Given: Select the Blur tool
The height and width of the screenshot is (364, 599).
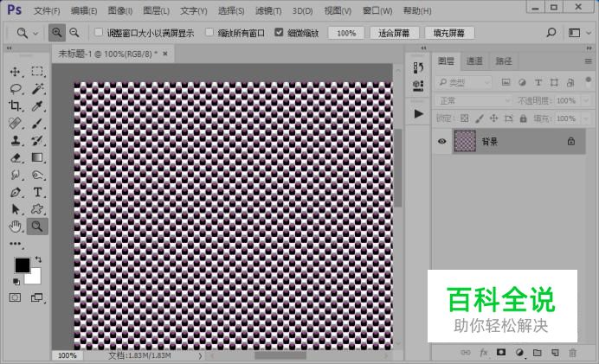Looking at the screenshot, I should click(x=16, y=175).
